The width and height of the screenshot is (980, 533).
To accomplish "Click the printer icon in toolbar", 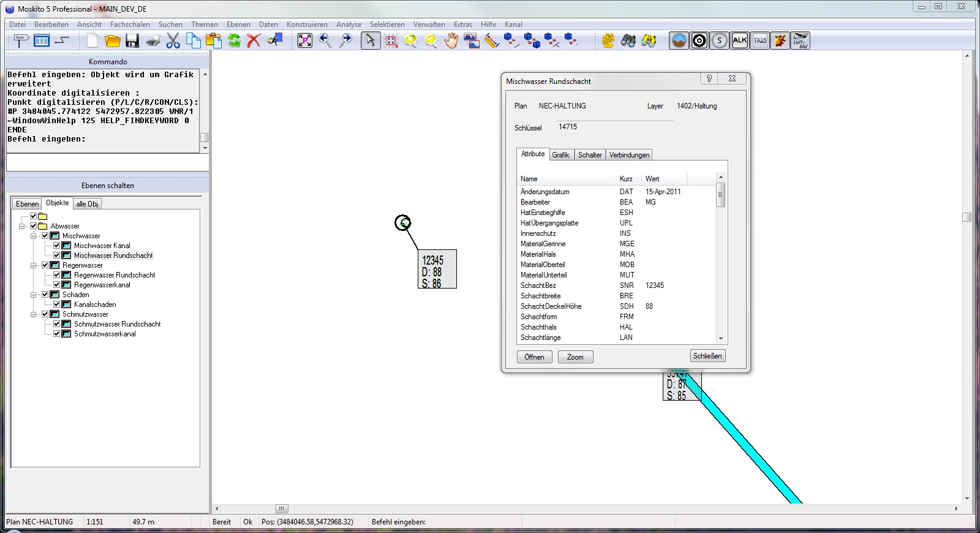I will coord(153,41).
